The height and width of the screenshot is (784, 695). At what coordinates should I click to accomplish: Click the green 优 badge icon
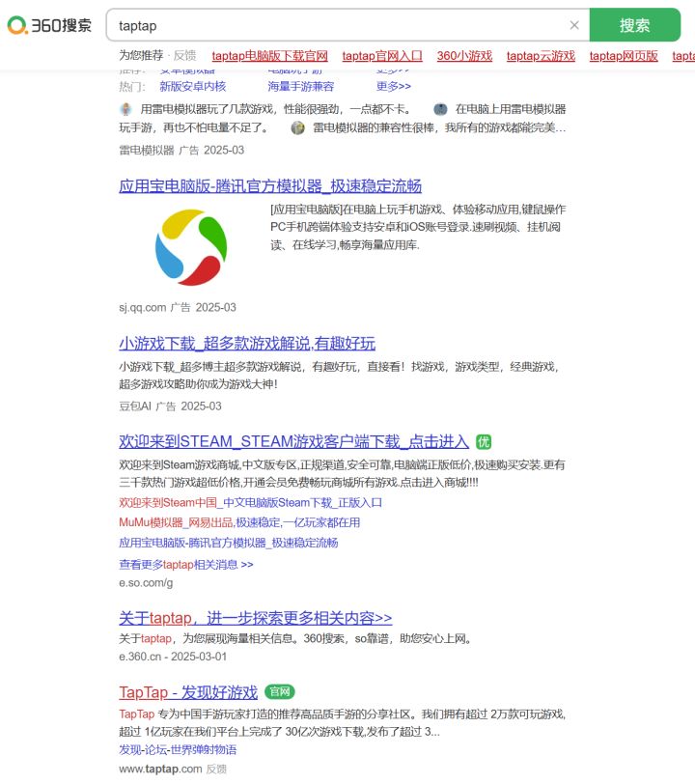click(484, 441)
